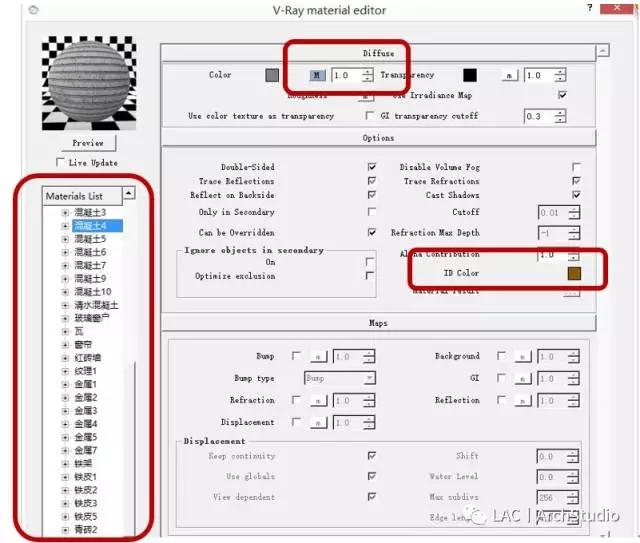Enable the Background map checkbox

coord(501,356)
